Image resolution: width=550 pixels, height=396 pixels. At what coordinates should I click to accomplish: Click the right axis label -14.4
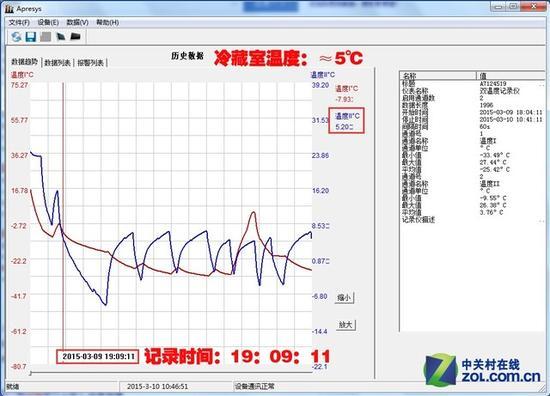tap(320, 331)
